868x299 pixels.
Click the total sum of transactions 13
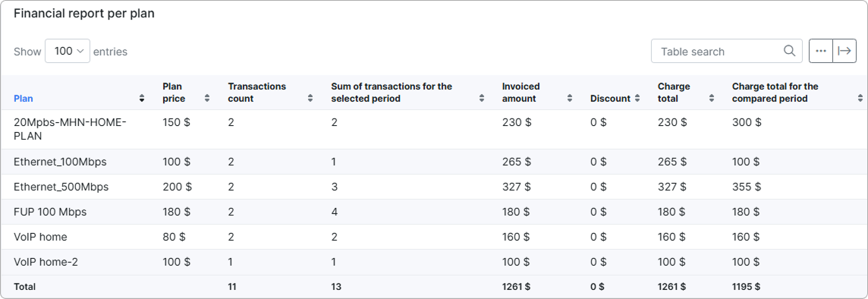point(337,287)
